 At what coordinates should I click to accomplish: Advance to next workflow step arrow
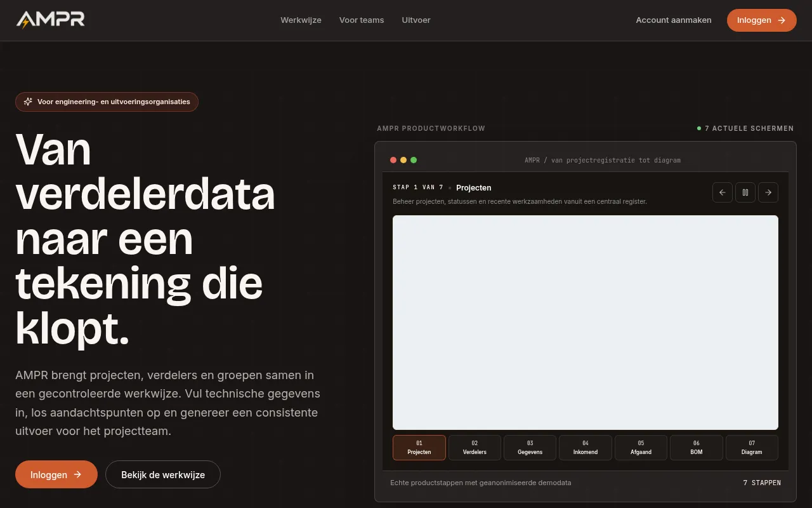pos(768,192)
